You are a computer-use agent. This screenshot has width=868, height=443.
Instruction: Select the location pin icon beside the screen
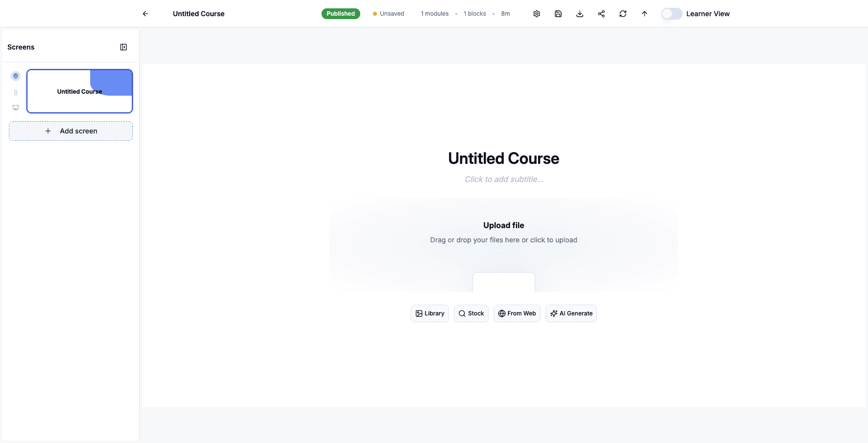click(x=15, y=76)
